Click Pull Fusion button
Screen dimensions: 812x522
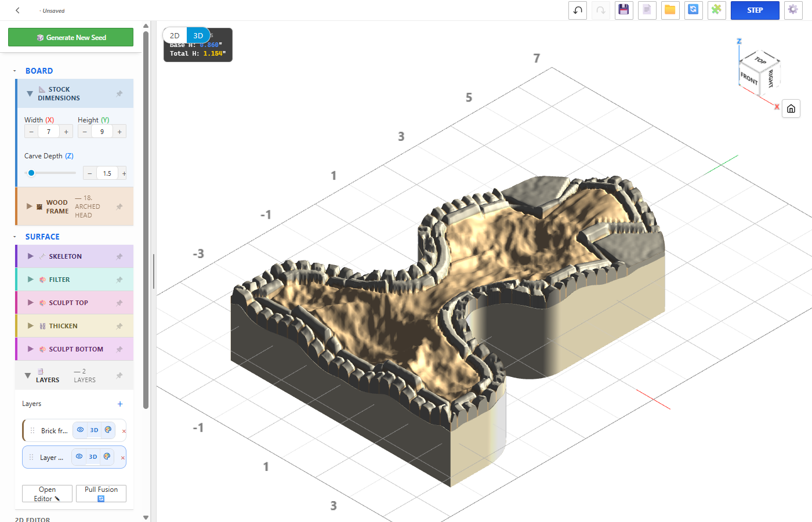(101, 494)
